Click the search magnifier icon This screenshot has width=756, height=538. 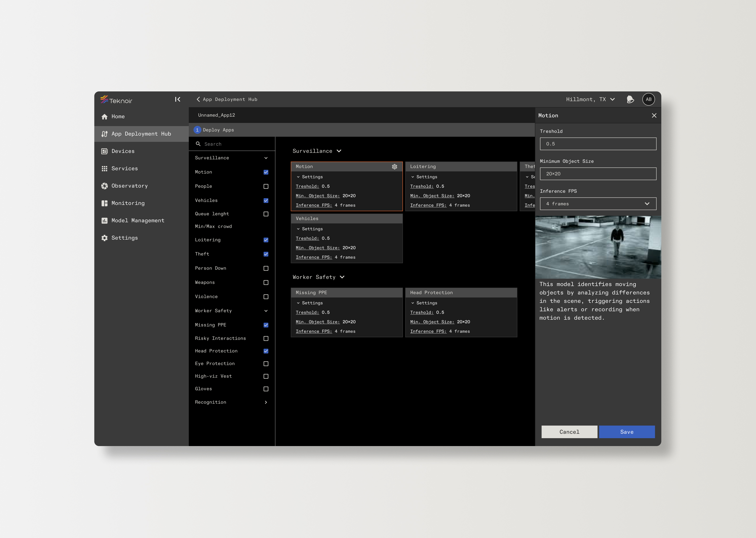(x=198, y=144)
